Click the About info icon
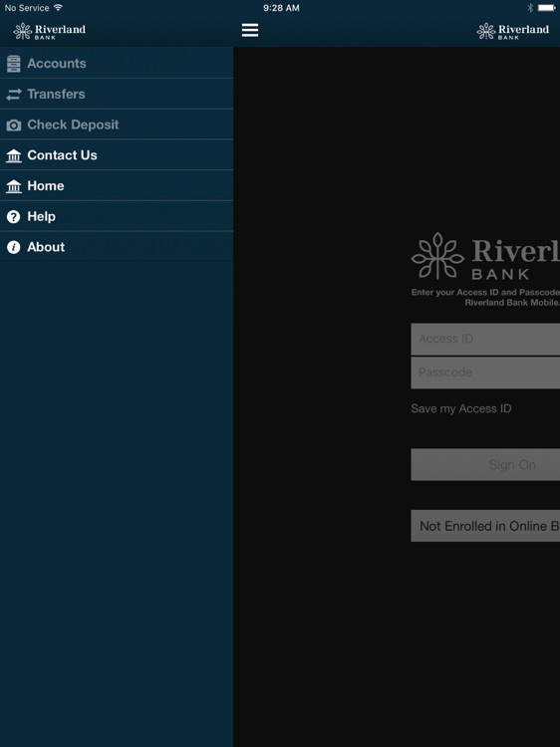This screenshot has height=747, width=560. point(14,247)
